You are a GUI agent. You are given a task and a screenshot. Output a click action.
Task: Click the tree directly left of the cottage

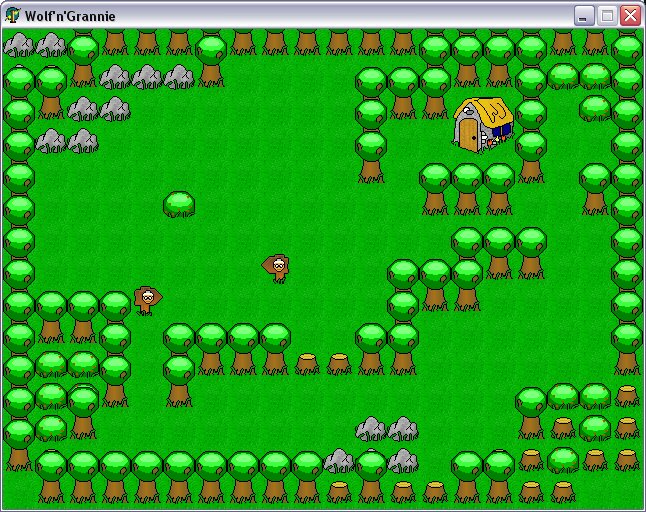pyautogui.click(x=435, y=93)
